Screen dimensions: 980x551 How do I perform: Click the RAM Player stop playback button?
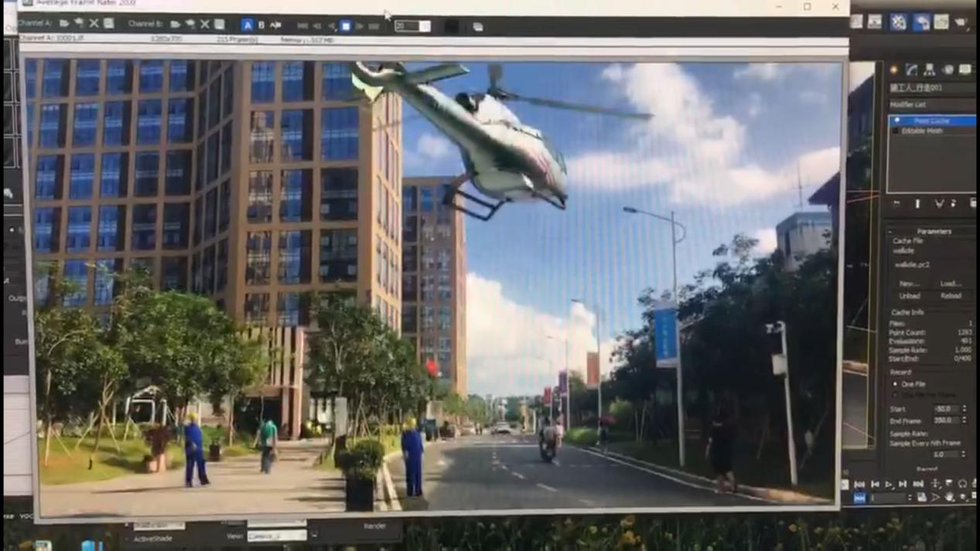pos(346,26)
